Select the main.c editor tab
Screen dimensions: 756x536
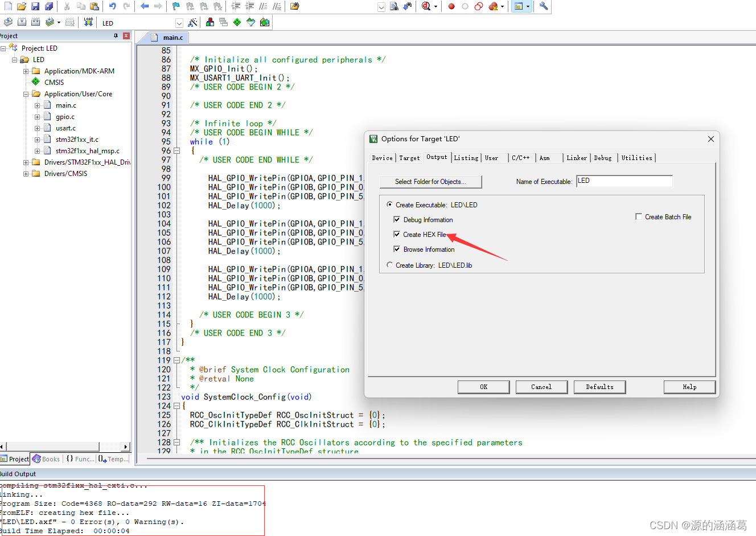pyautogui.click(x=167, y=38)
